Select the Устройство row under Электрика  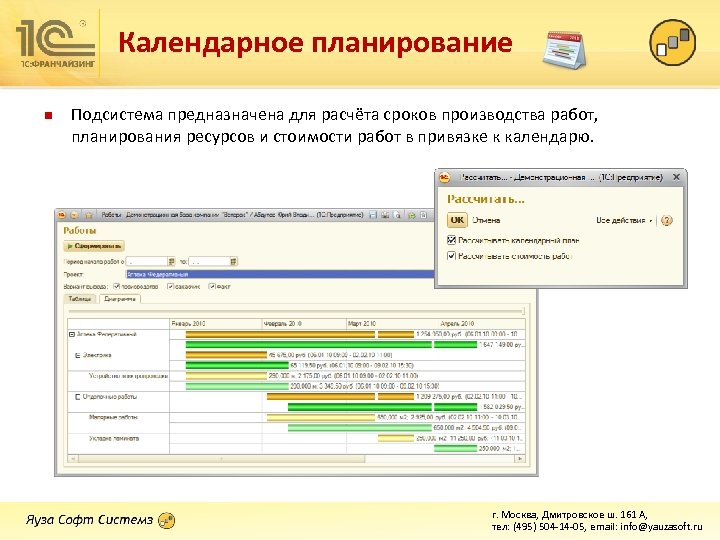(118, 381)
